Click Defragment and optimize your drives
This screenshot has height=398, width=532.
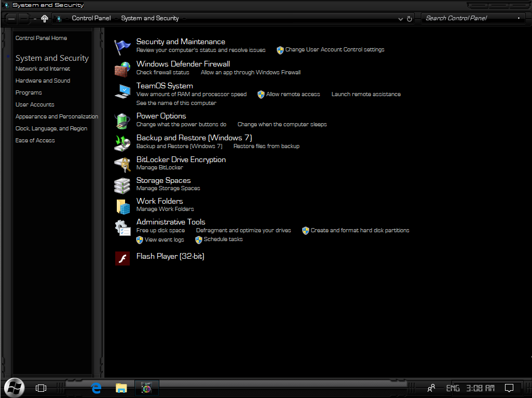(x=243, y=230)
